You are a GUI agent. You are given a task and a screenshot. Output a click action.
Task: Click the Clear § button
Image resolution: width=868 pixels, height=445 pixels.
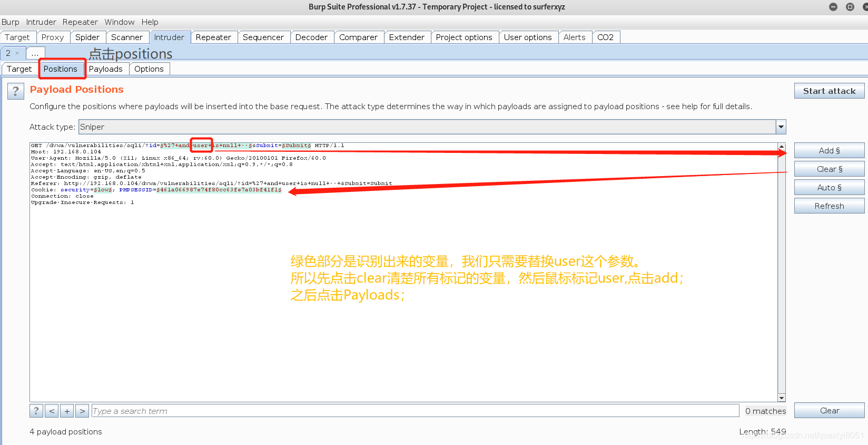[x=829, y=169]
